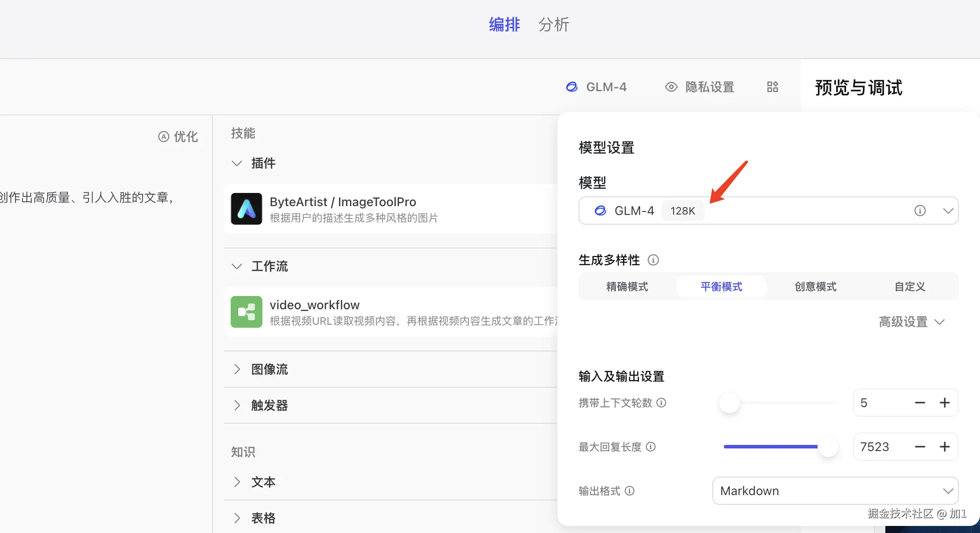Open the Markdown output format dropdown
980x533 pixels.
(835, 491)
